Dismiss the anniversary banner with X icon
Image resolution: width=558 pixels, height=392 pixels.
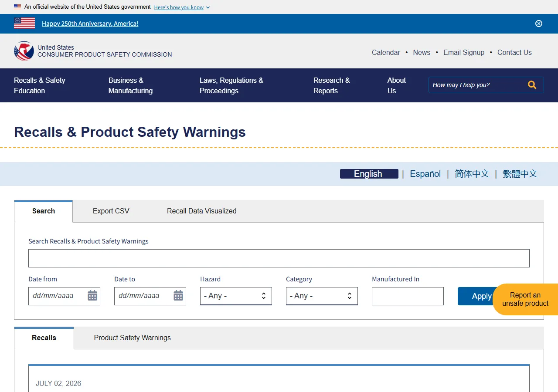[539, 24]
